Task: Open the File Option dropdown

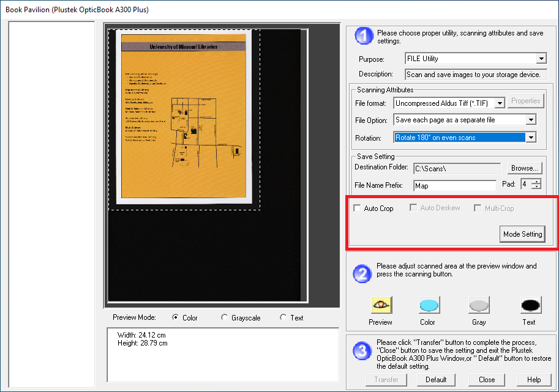Action: (530, 120)
